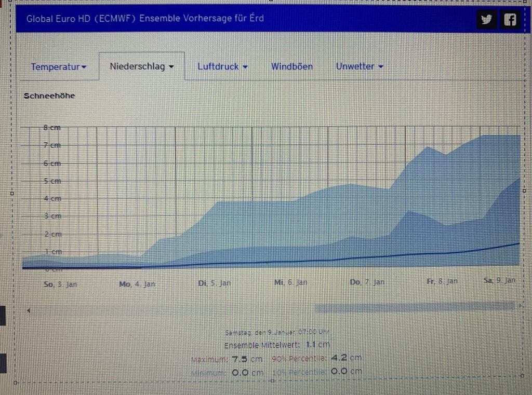Click the 8 cm y-axis label
Viewport: 532px width, 395px height.
(52, 128)
